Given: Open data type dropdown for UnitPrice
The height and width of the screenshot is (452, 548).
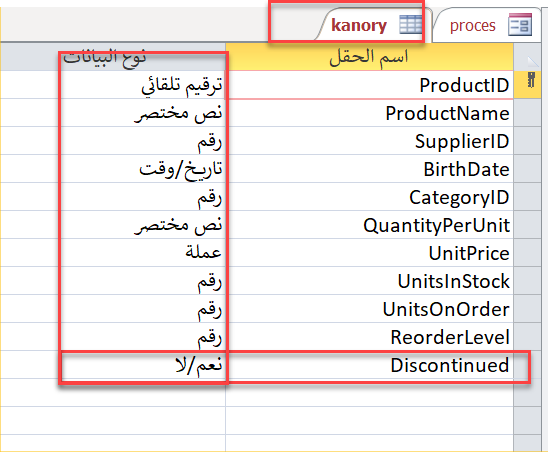Looking at the screenshot, I should coord(113,253).
